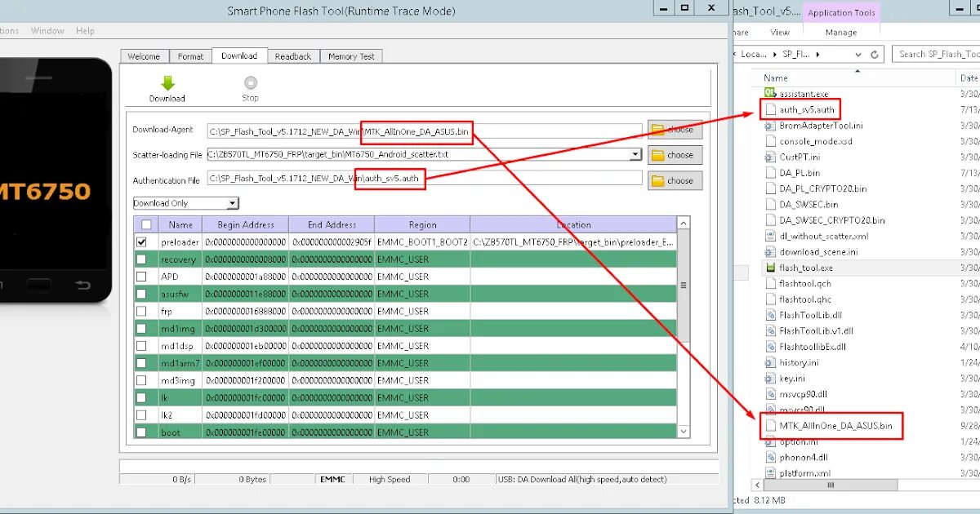The width and height of the screenshot is (980, 514).
Task: Click the Authentication File path field
Action: point(425,178)
